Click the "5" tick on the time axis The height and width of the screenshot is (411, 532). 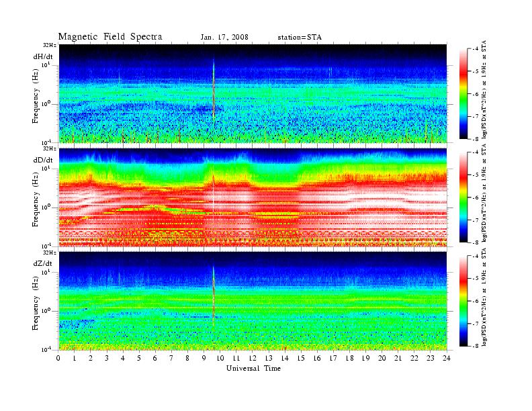coord(139,358)
